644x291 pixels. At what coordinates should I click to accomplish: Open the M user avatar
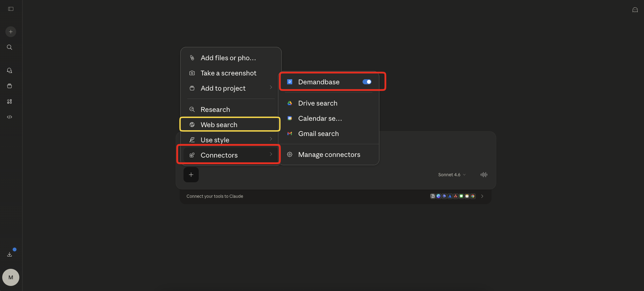point(11,277)
